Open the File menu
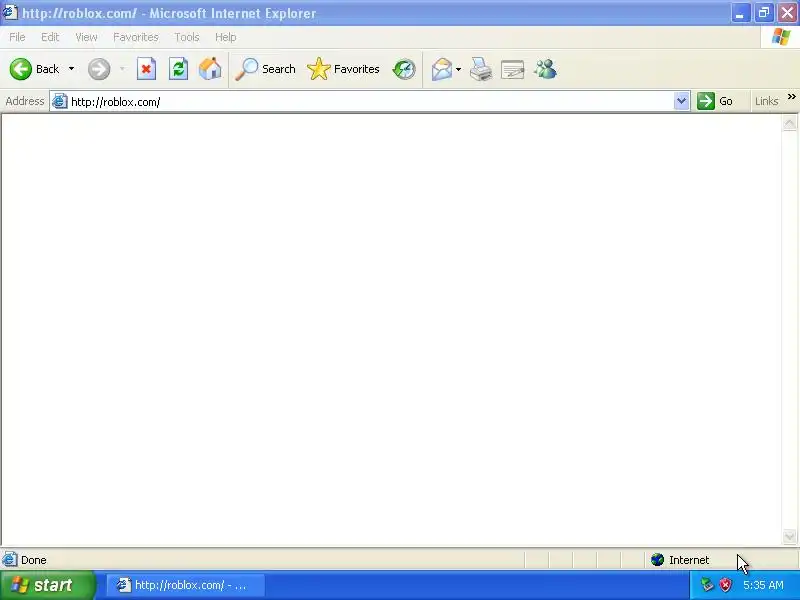The width and height of the screenshot is (800, 600). point(17,37)
